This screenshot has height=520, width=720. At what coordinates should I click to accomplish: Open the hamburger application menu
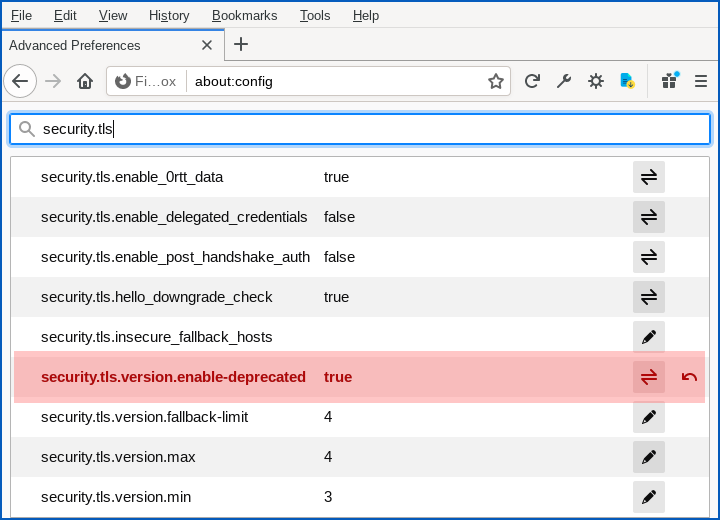700,81
